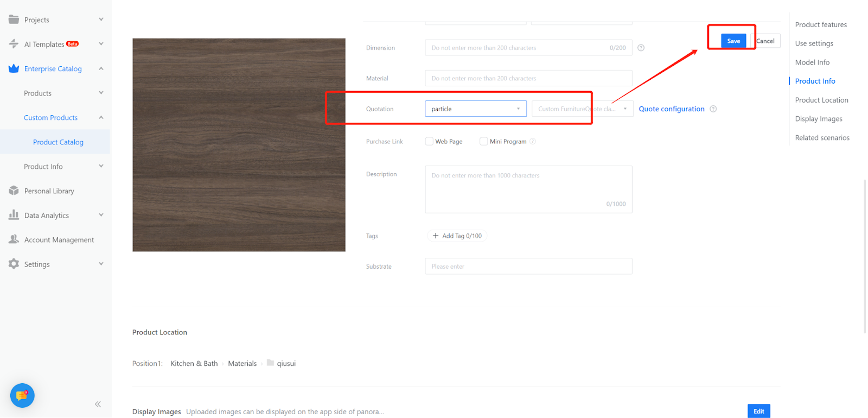Expand the AI Templates chevron
The image size is (868, 418).
101,44
